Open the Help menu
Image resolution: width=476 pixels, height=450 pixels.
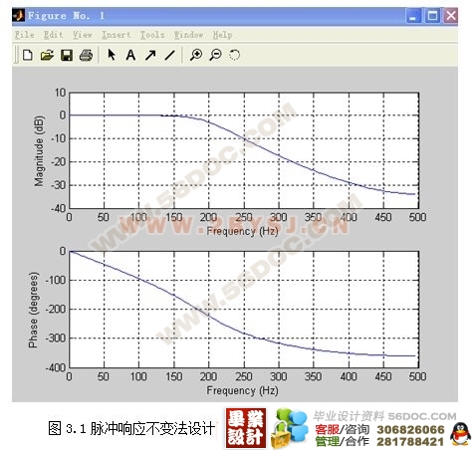tap(222, 35)
